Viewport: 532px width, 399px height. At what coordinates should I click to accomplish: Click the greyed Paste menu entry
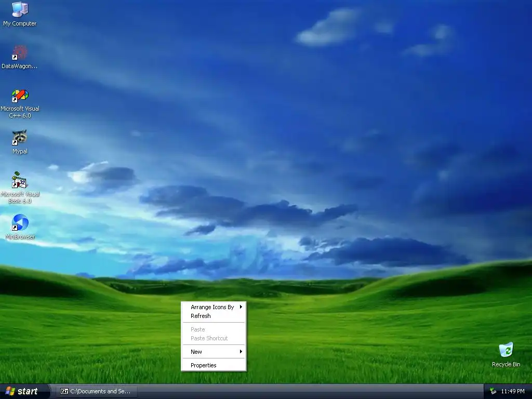click(214, 329)
